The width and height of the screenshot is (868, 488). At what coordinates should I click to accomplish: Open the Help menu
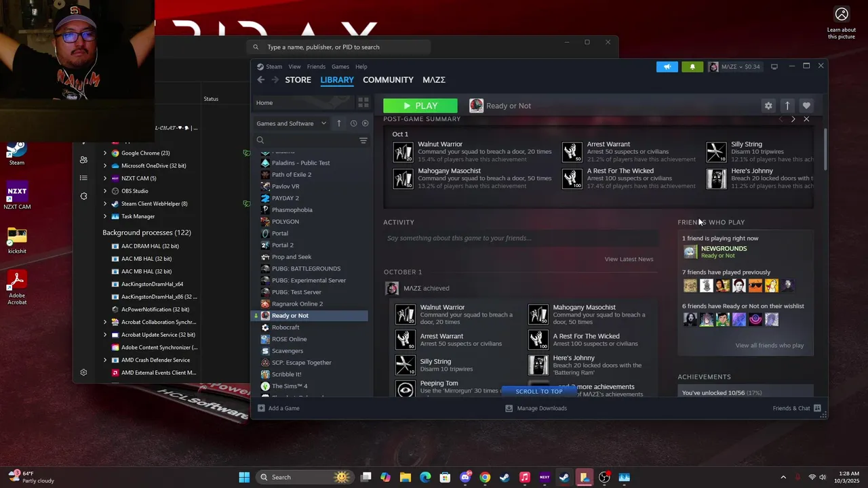(361, 66)
